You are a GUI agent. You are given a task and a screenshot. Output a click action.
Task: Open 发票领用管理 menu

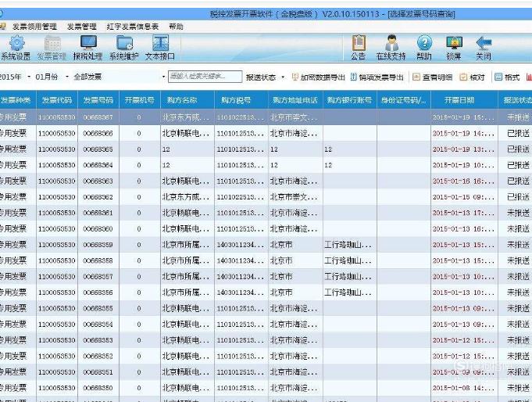click(34, 27)
